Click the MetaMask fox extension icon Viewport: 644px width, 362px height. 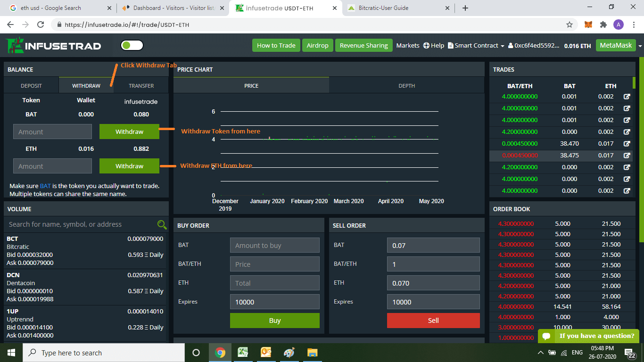click(x=588, y=25)
